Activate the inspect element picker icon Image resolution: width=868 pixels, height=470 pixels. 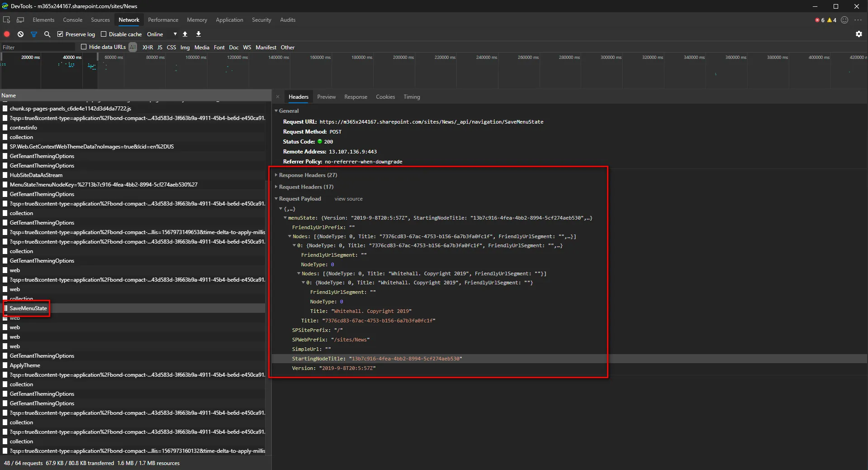coord(7,20)
